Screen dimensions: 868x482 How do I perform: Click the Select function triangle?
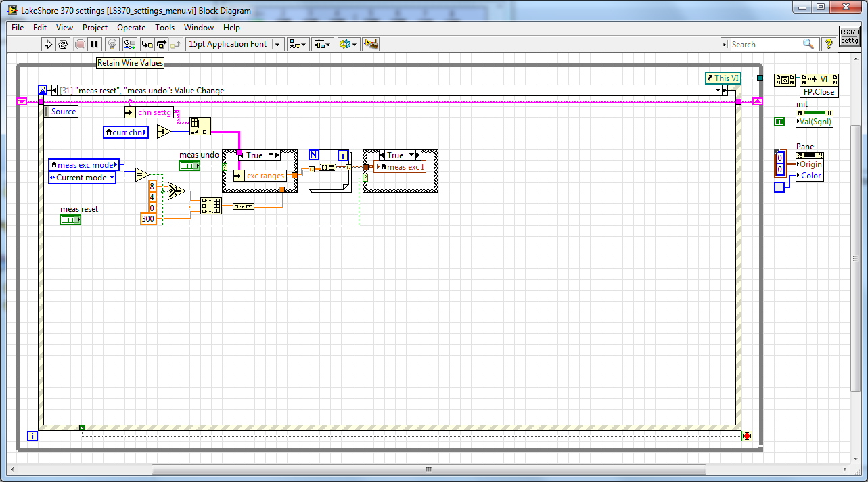click(x=176, y=191)
